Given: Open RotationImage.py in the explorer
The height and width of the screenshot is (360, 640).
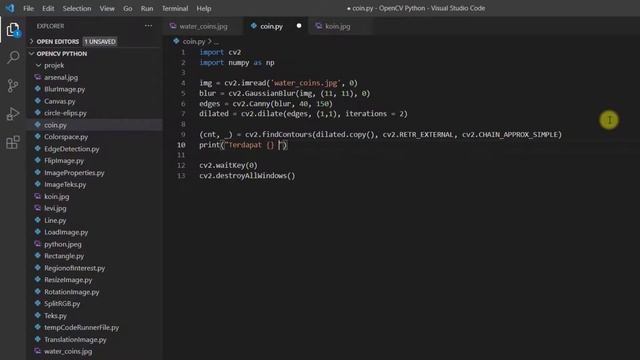Looking at the screenshot, I should tap(71, 292).
